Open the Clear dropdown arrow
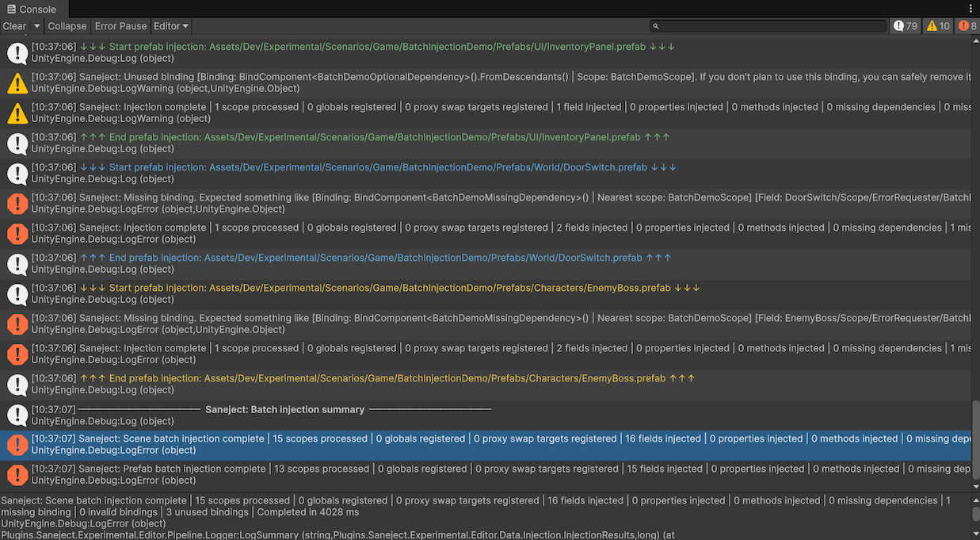The width and height of the screenshot is (980, 540). coord(36,25)
